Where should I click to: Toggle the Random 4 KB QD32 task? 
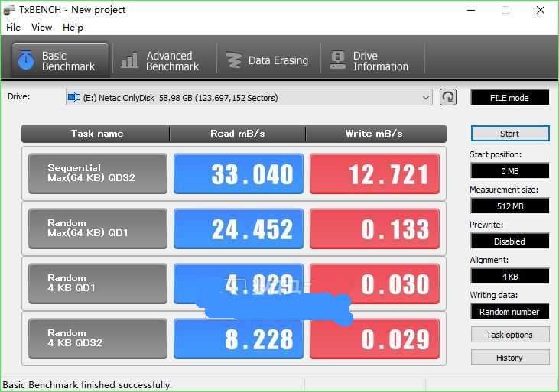click(97, 339)
